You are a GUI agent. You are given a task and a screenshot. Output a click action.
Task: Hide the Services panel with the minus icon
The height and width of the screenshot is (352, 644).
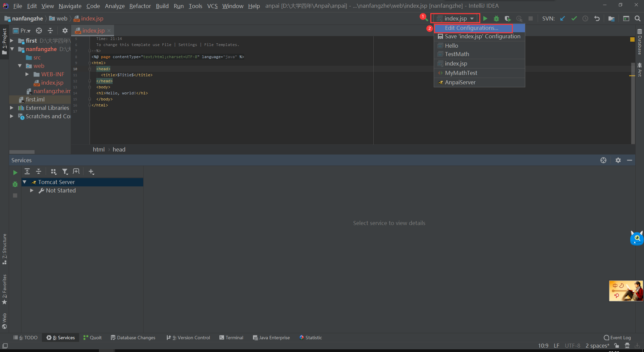630,160
